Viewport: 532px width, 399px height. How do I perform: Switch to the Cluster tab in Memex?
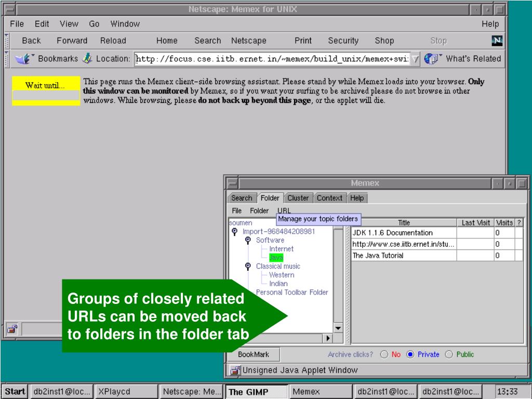298,198
